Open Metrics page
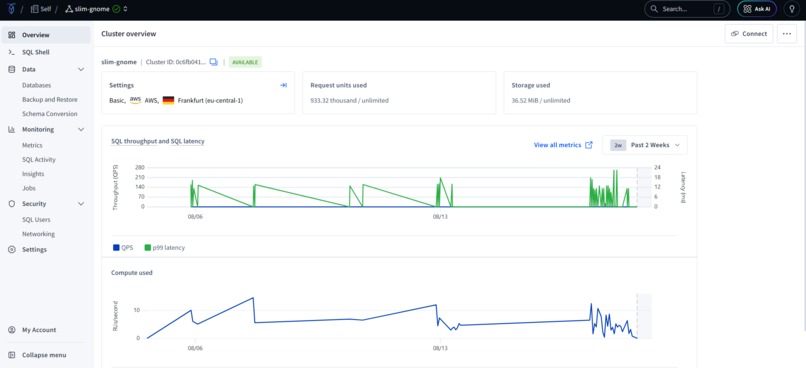Viewport: 806px width, 368px height. (x=32, y=145)
